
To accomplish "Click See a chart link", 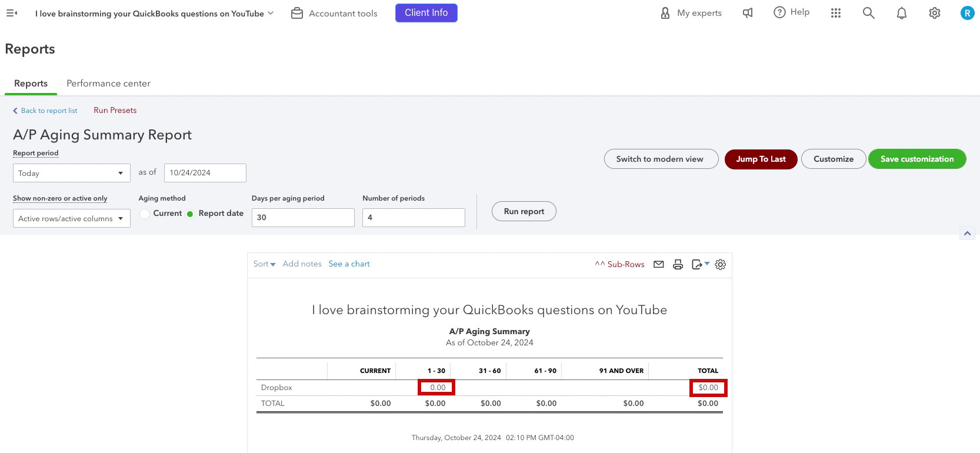I will pyautogui.click(x=349, y=264).
